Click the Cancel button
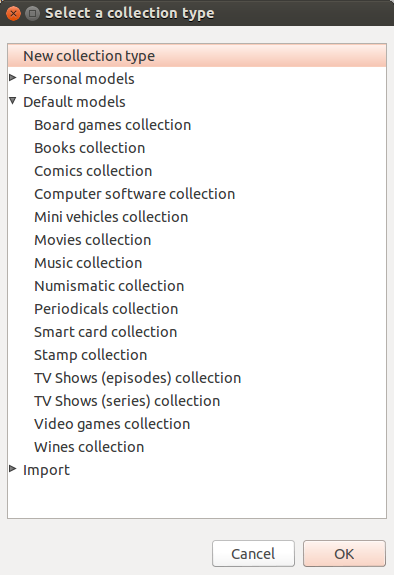394x575 pixels. [x=253, y=553]
